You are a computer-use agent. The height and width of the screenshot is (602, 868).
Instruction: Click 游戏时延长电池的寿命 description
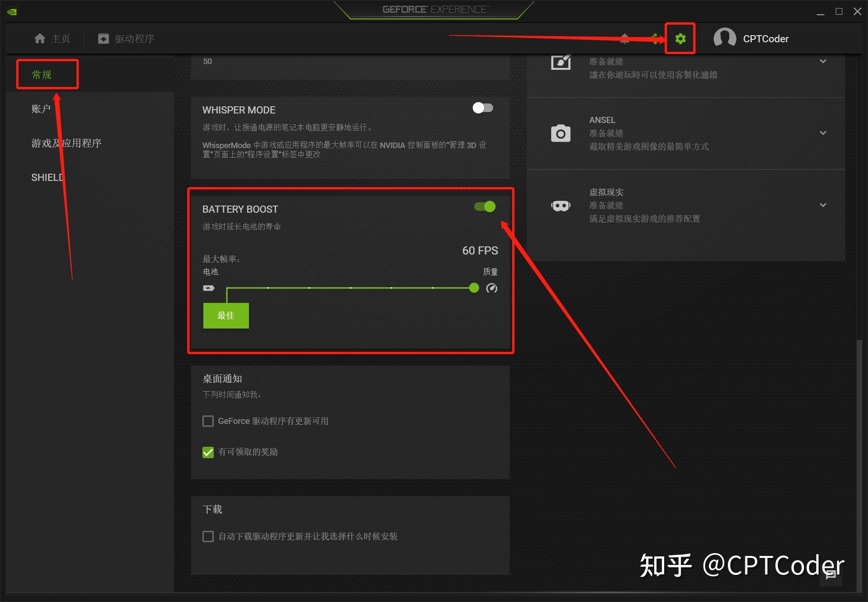pyautogui.click(x=242, y=226)
